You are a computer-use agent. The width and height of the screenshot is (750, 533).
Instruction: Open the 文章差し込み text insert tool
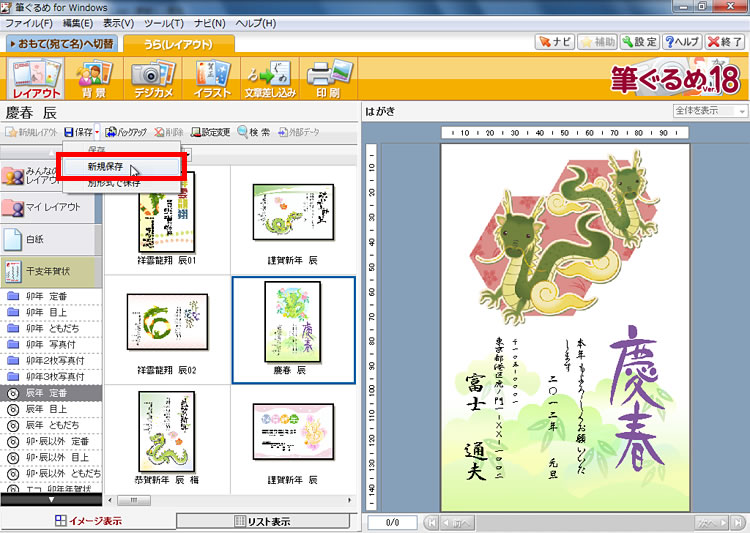[x=270, y=78]
